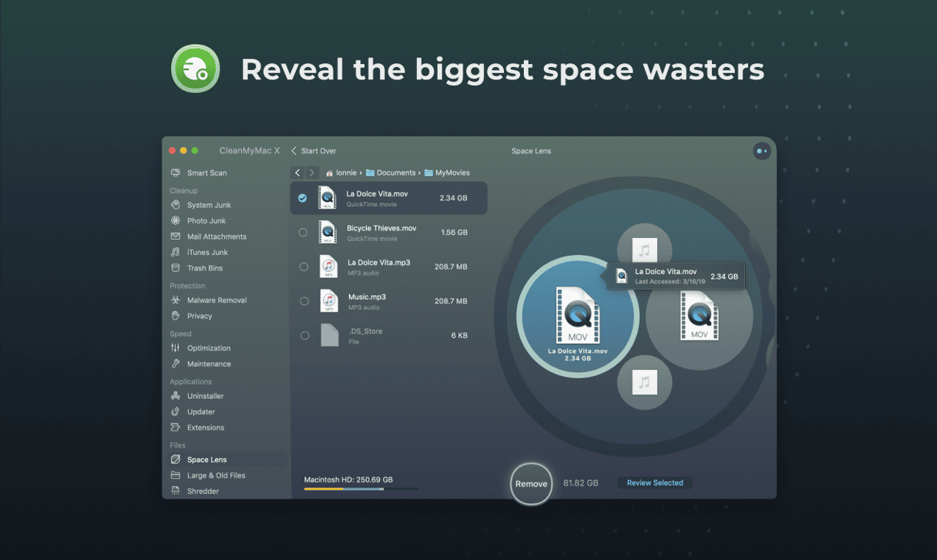Click the Review Selected button
The height and width of the screenshot is (560, 937).
pyautogui.click(x=654, y=483)
